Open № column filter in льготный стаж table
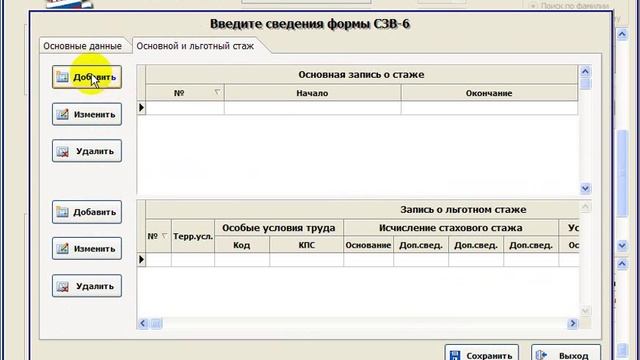The image size is (640, 360). [x=164, y=236]
